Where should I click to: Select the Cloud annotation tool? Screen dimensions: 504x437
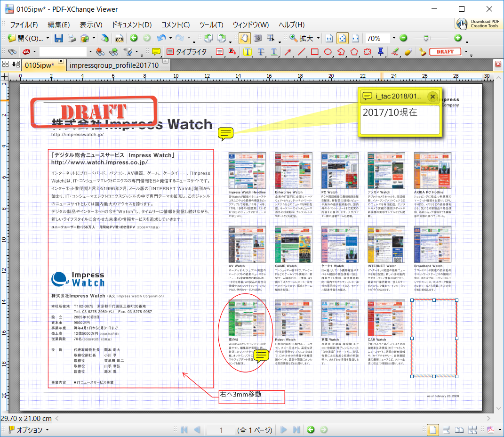[x=368, y=51]
